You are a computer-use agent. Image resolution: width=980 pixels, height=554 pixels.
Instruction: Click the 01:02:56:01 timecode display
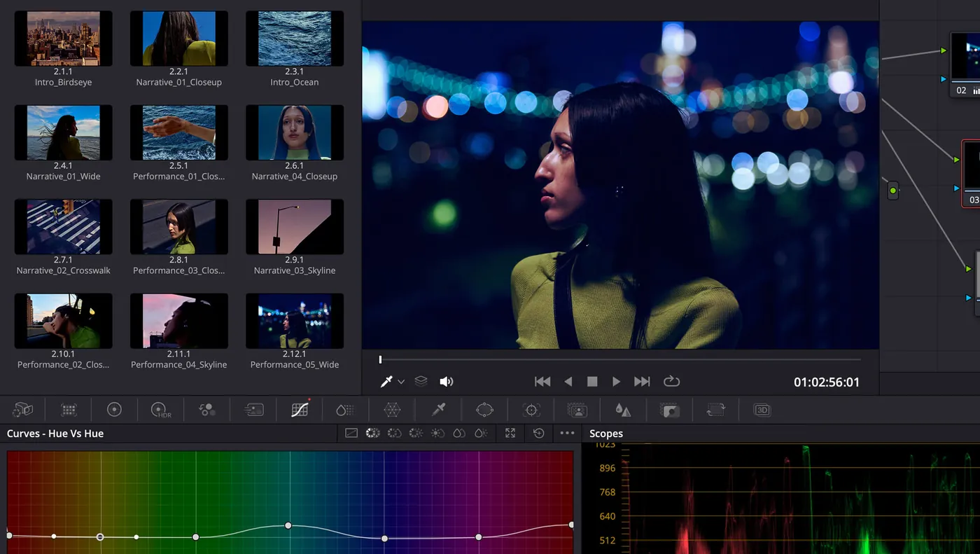pos(826,382)
